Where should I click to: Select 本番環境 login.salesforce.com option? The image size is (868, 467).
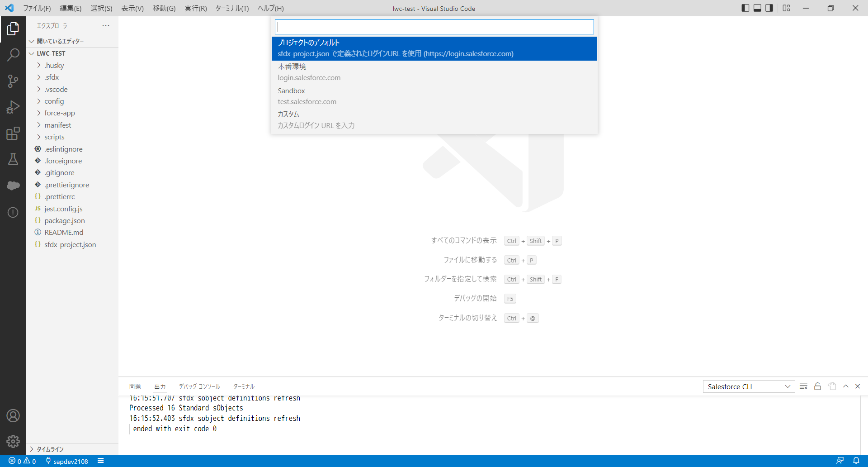click(434, 72)
